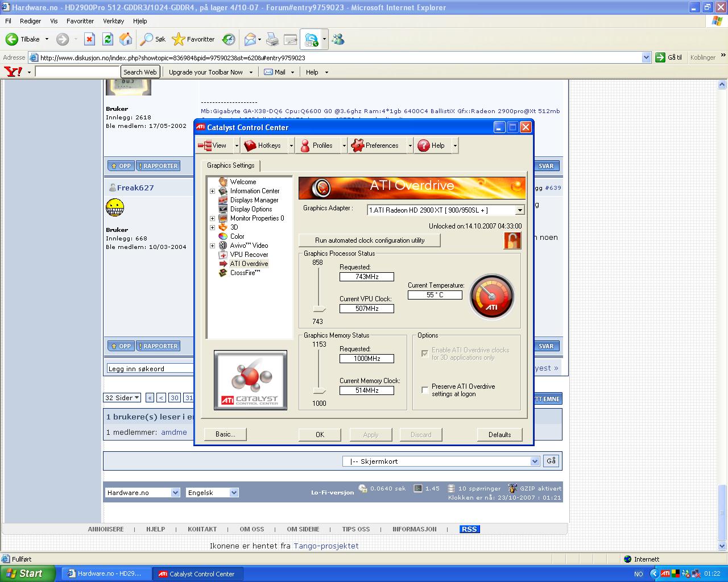Click the IE Refresh icon
Image resolution: width=728 pixels, height=582 pixels.
pos(107,39)
